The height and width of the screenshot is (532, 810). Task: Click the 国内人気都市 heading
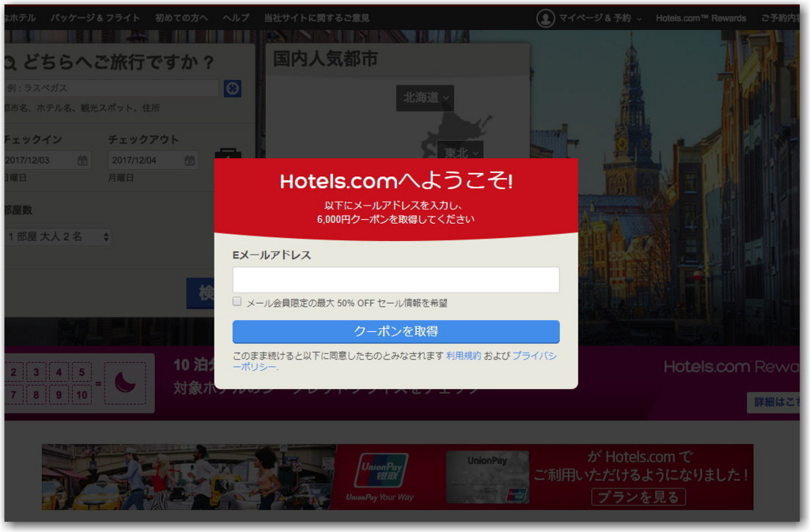pos(325,58)
